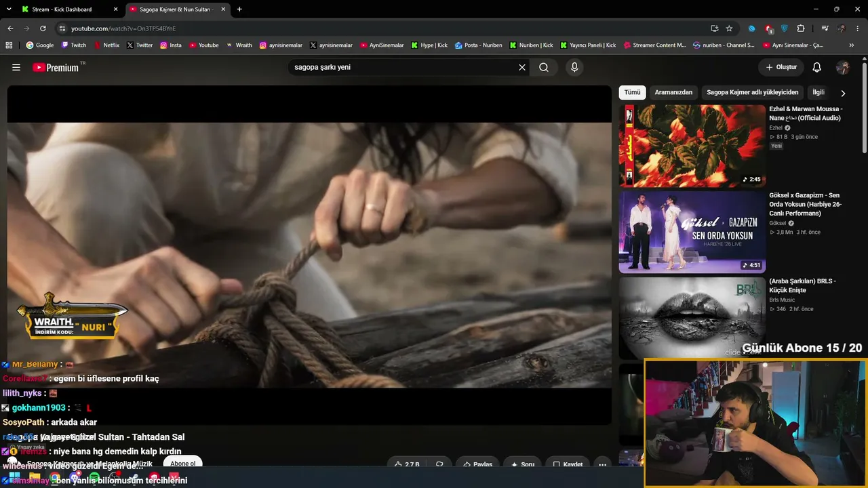Open Ezhel & Marwan Moussa Nane thumbnail
Viewport: 868px width, 488px height.
(x=692, y=146)
